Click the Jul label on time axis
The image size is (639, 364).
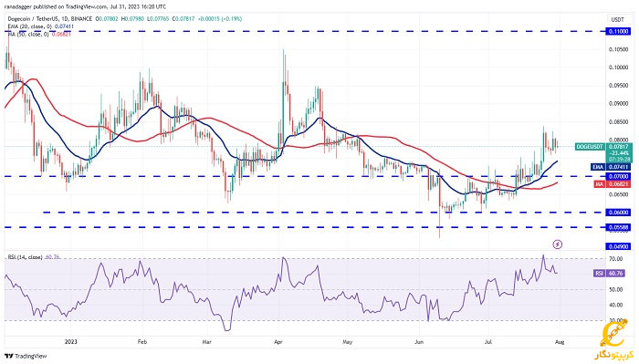tap(487, 342)
